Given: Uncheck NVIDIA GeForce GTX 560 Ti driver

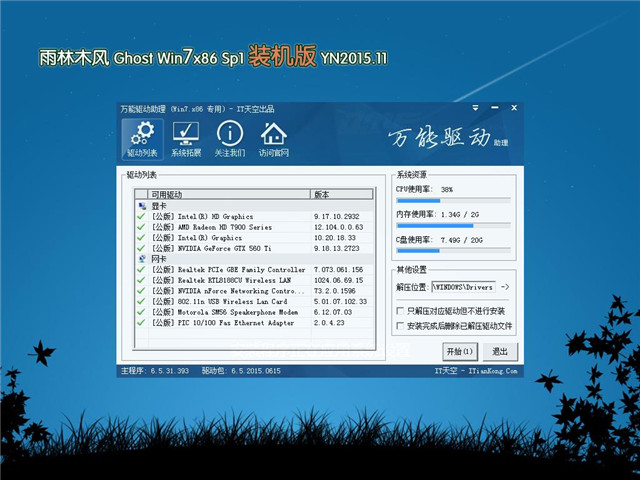Looking at the screenshot, I should pos(141,248).
